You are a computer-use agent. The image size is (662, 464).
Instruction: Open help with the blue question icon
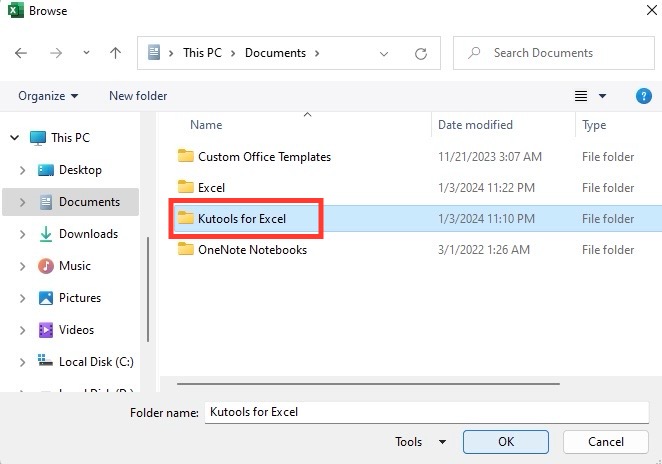(643, 96)
